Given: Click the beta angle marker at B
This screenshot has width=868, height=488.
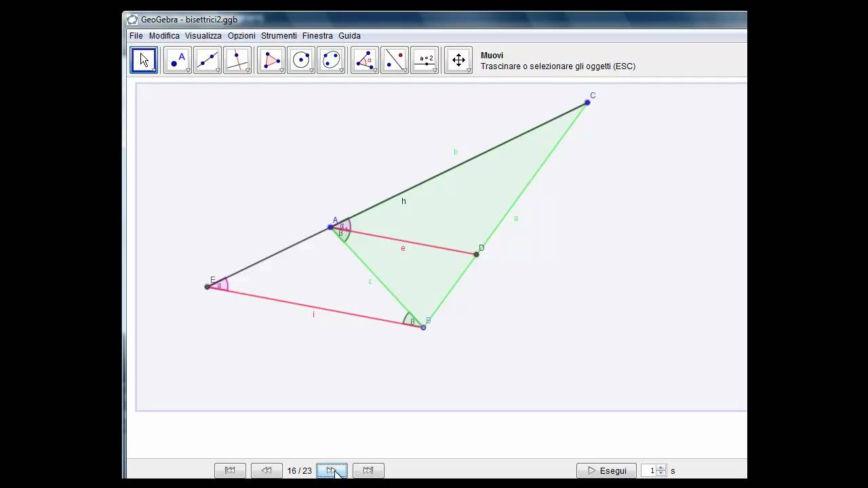Looking at the screenshot, I should (x=411, y=320).
